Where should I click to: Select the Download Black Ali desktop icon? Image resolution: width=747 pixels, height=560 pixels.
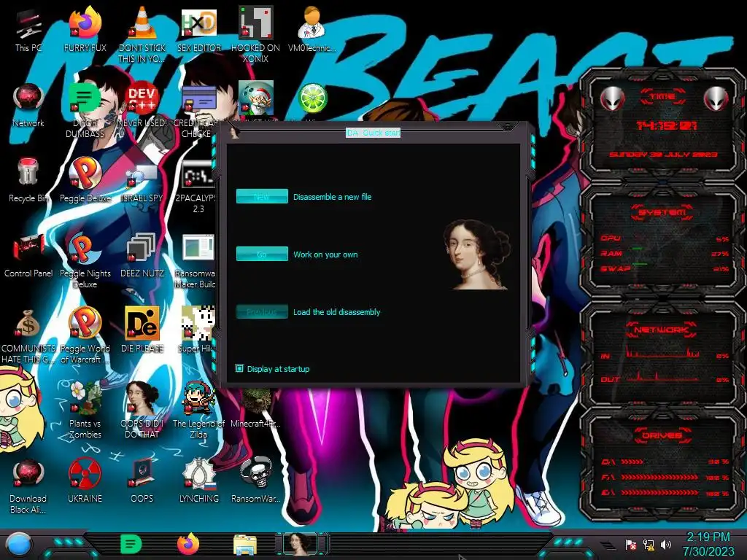point(28,486)
